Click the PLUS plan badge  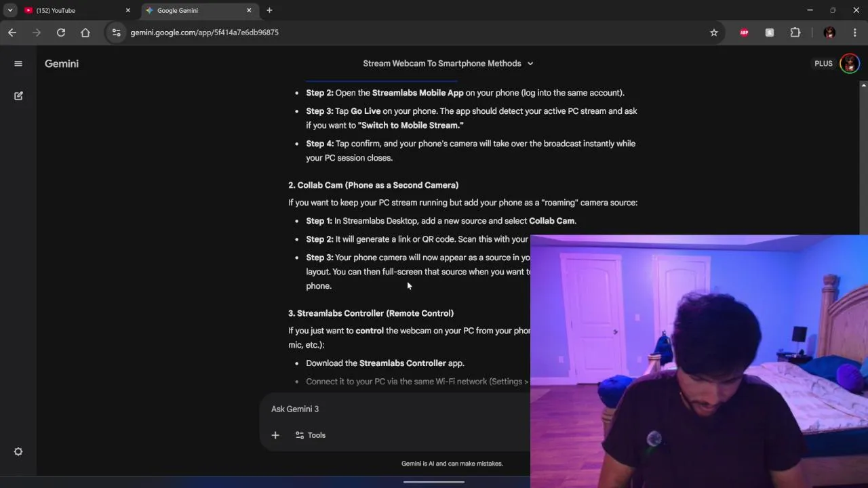coord(823,64)
